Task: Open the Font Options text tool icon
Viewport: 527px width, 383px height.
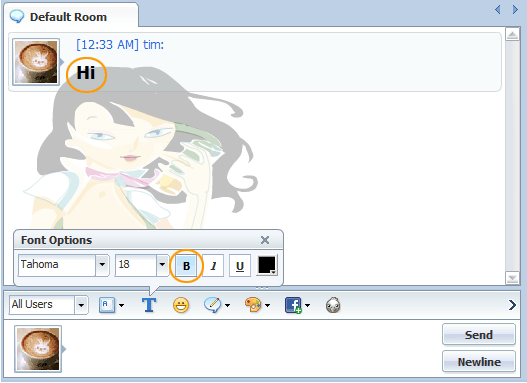Action: 149,305
